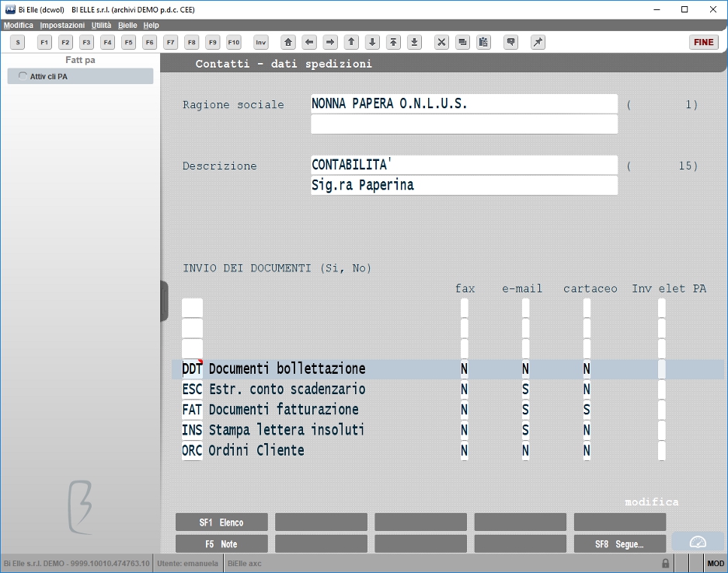Viewport: 728px width, 573px height.
Task: Click the pin icon in toolbar
Action: [538, 42]
